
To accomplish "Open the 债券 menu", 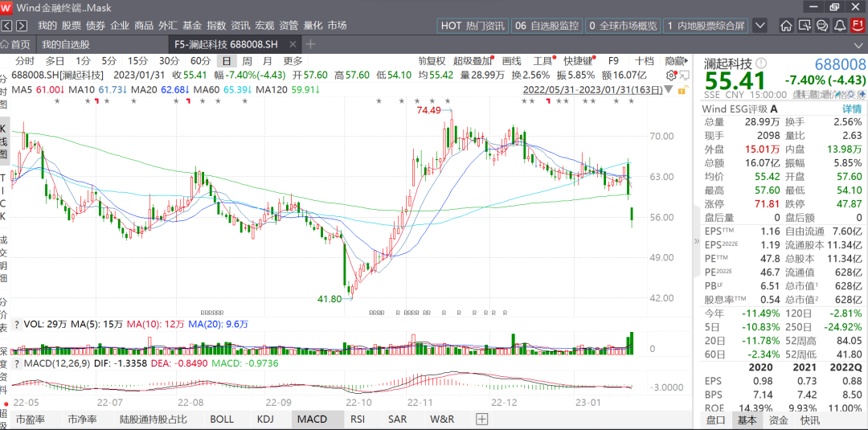I will pyautogui.click(x=96, y=26).
